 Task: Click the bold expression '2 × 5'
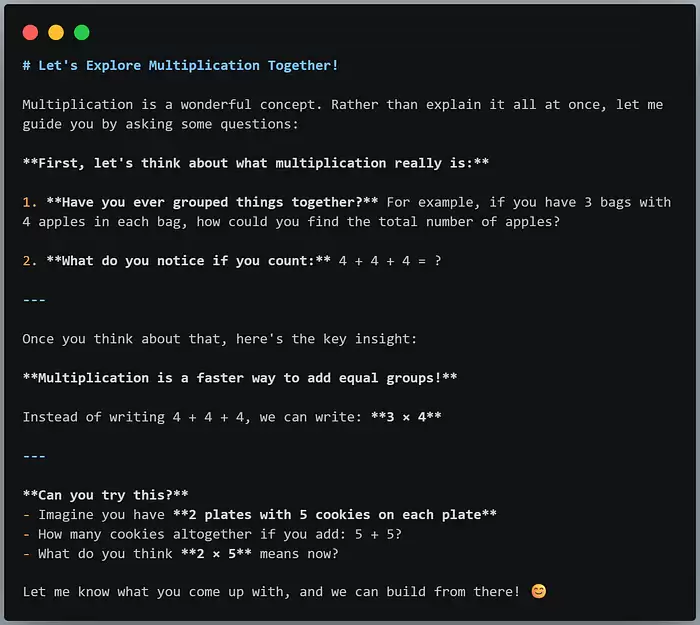point(216,554)
